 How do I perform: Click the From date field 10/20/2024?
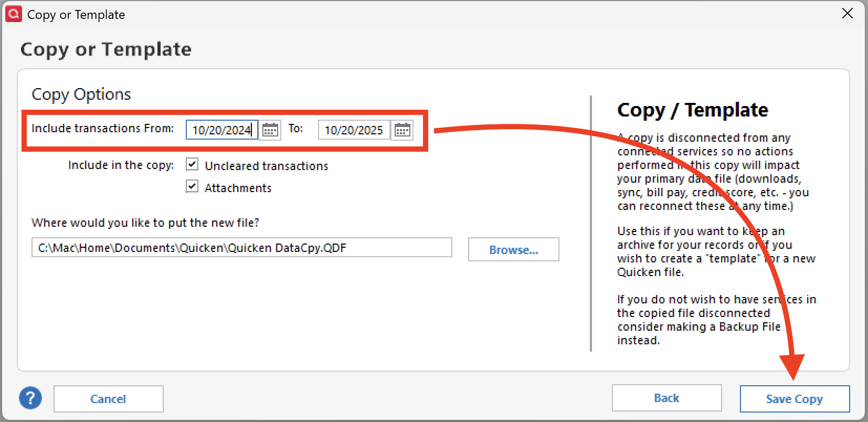tap(221, 130)
